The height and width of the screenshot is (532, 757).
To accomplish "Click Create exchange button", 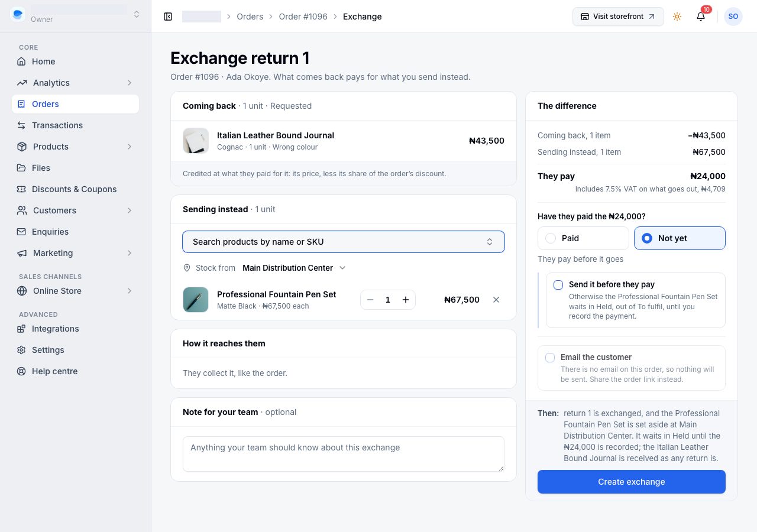I will 632,482.
